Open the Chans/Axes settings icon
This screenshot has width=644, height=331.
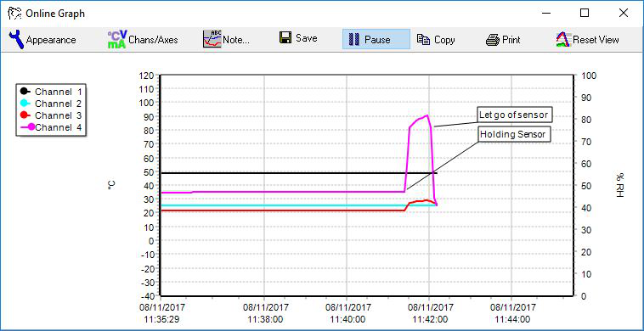coord(117,39)
